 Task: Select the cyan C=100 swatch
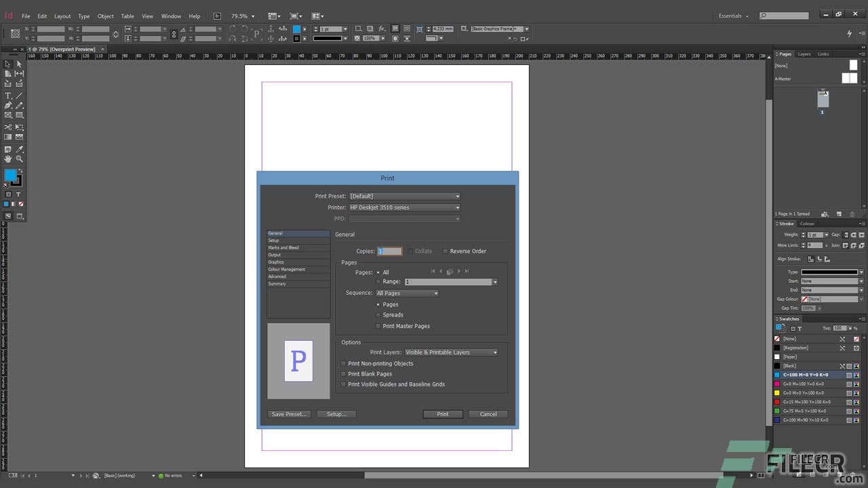pos(807,374)
